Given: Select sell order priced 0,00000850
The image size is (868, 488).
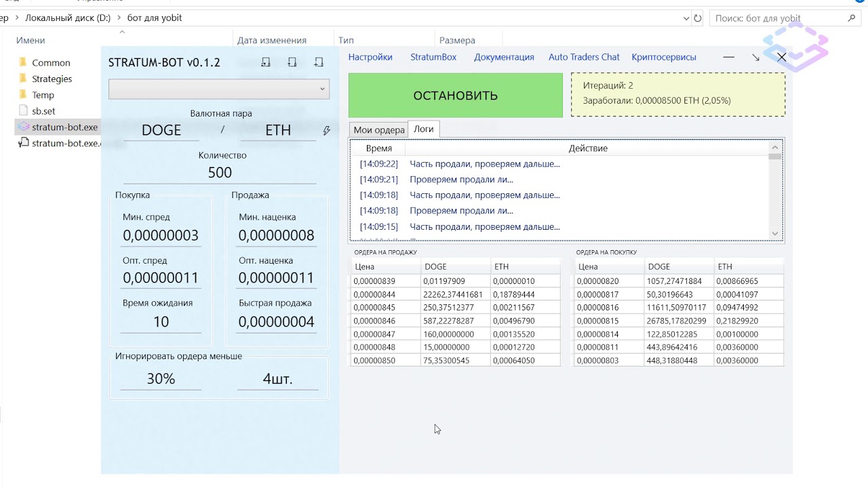Looking at the screenshot, I should coord(455,361).
